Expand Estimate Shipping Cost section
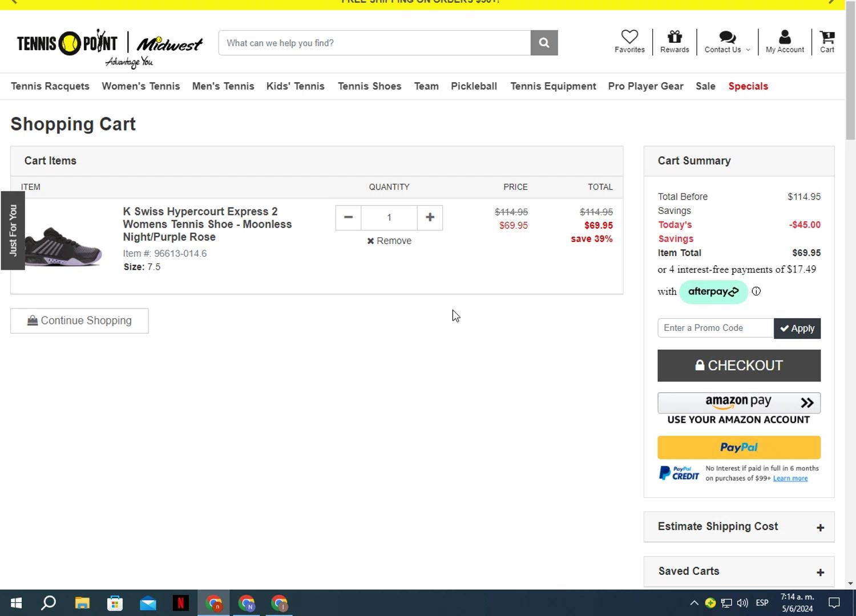The width and height of the screenshot is (856, 616). click(739, 526)
